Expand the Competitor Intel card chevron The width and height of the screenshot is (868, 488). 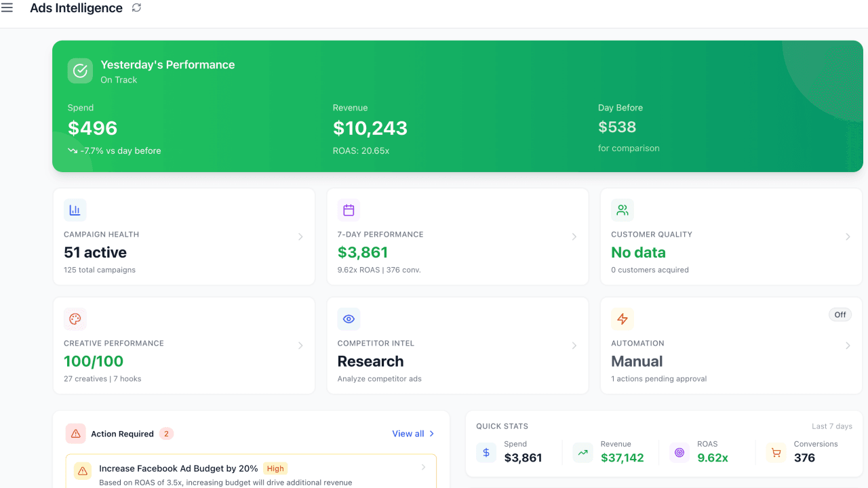tap(574, 346)
